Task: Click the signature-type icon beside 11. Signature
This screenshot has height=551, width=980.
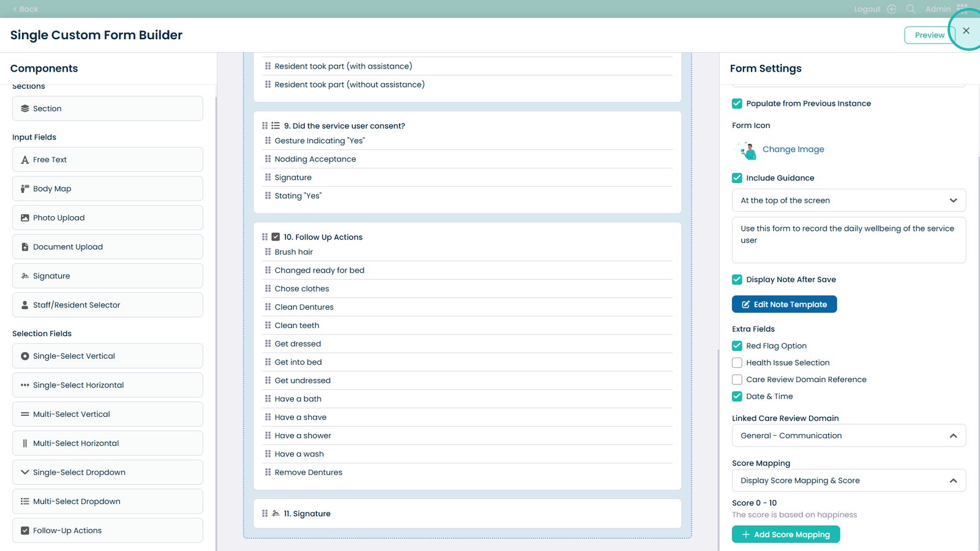Action: tap(276, 514)
